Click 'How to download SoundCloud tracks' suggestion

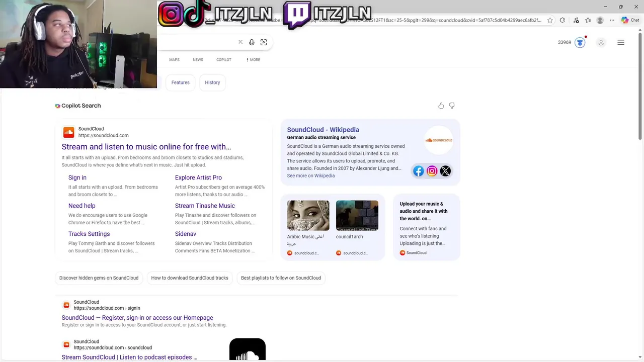point(190,278)
